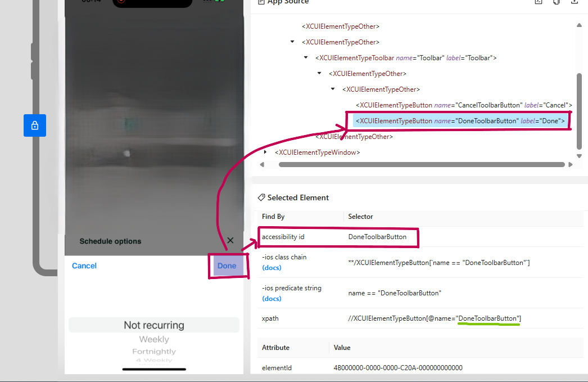This screenshot has width=588, height=382.
Task: Click the horizontal scrollbar left arrow
Action: (262, 165)
